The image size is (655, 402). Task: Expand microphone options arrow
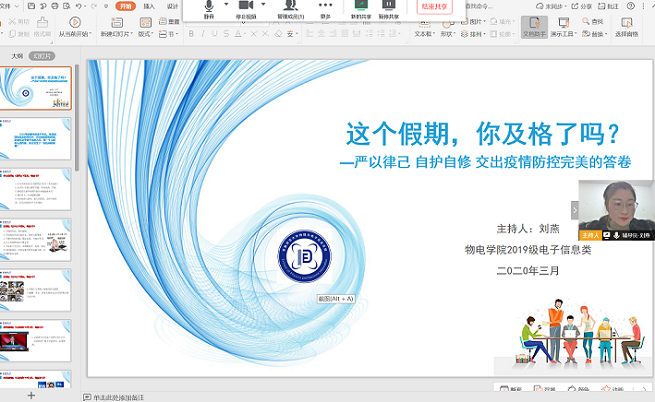[x=226, y=4]
